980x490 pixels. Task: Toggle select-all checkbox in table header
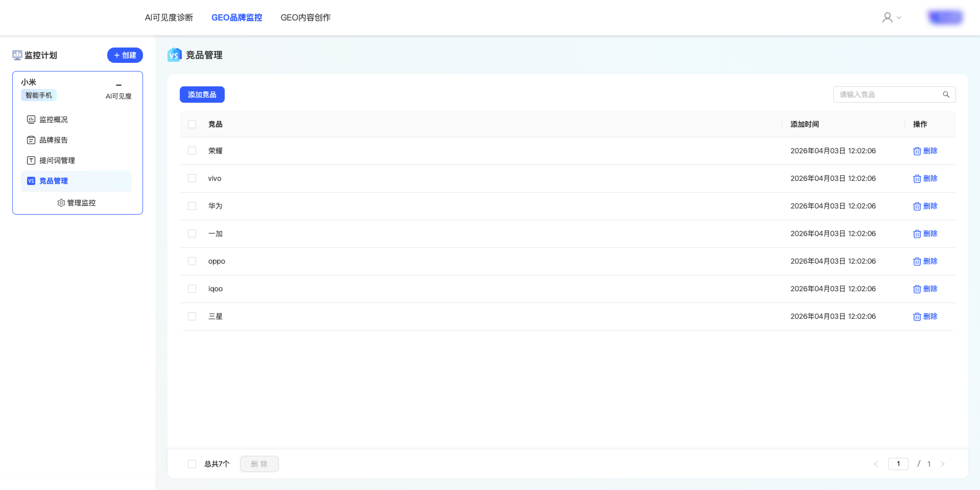pos(192,124)
